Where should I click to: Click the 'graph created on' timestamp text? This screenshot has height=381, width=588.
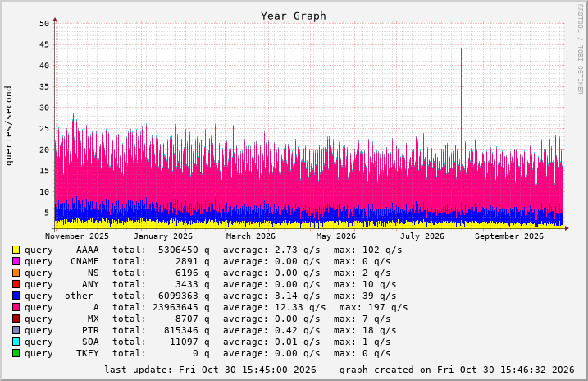(x=457, y=370)
